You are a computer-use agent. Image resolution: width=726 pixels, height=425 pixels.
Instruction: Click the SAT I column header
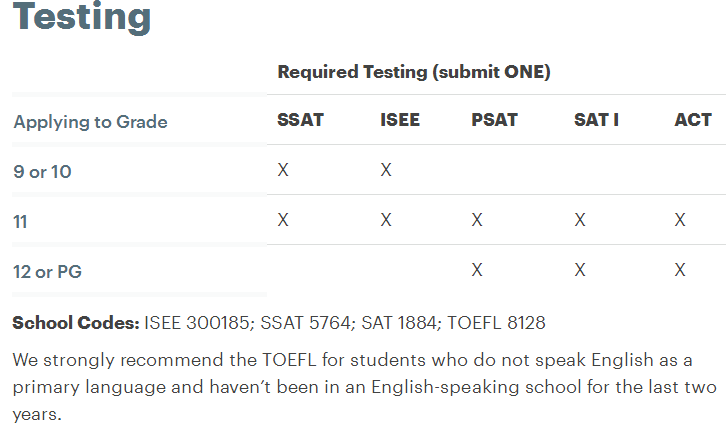[x=596, y=120]
